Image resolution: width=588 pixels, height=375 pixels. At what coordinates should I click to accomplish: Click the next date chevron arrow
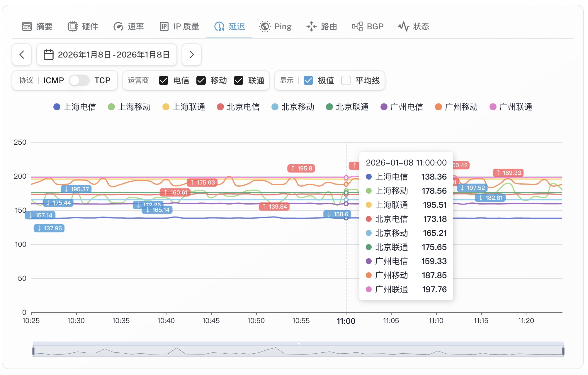(192, 54)
